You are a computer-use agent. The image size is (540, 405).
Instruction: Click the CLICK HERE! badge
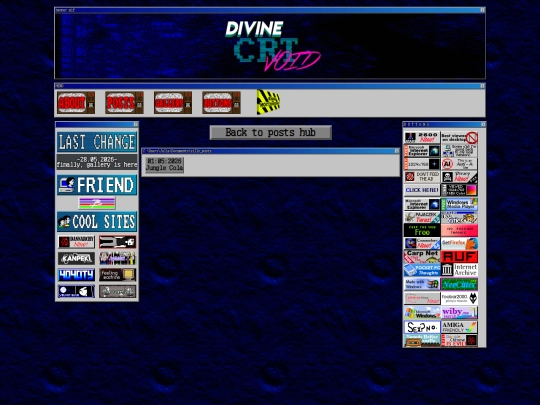[422, 190]
